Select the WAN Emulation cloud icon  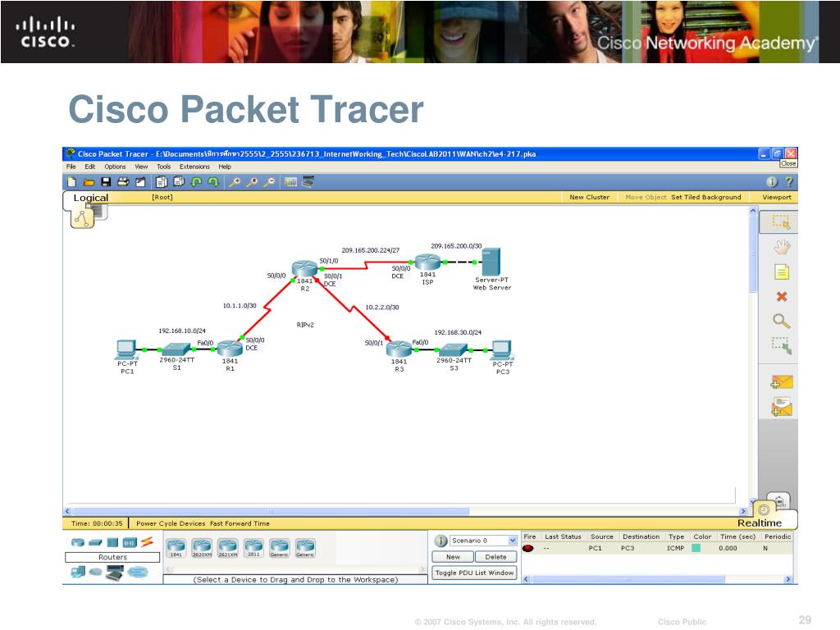point(95,572)
